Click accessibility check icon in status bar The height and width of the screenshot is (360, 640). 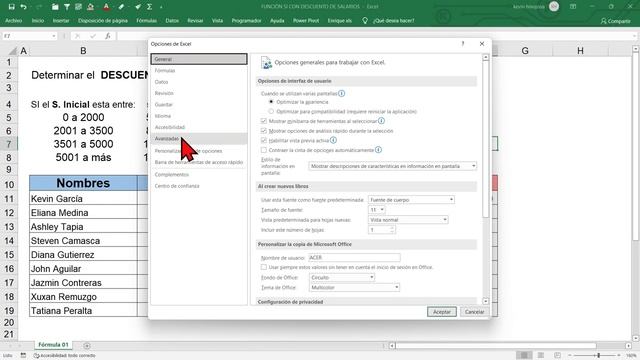36,356
